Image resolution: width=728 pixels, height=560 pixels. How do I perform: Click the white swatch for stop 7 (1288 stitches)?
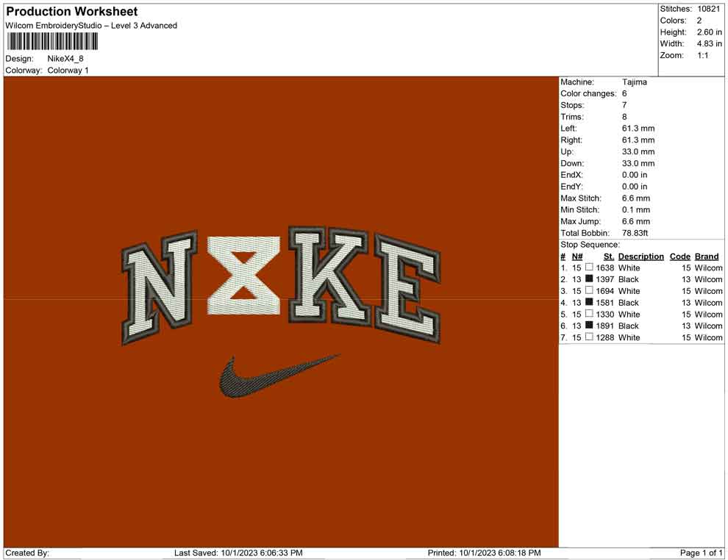point(589,337)
